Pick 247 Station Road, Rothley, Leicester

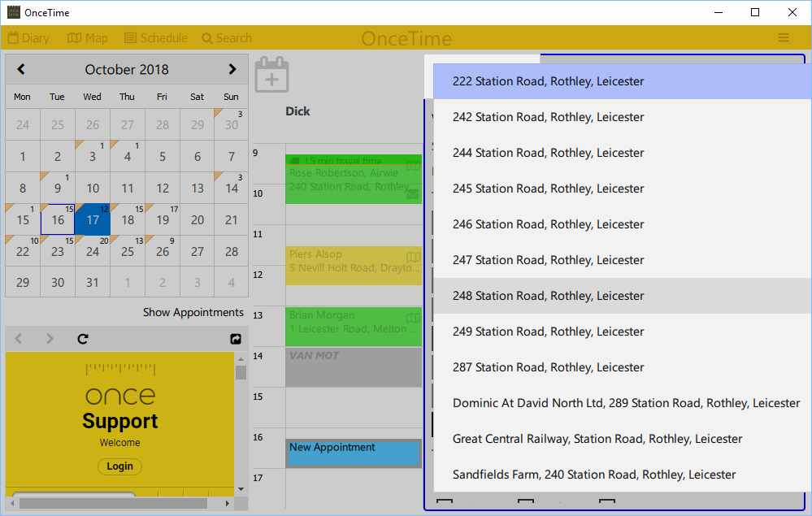click(x=623, y=260)
